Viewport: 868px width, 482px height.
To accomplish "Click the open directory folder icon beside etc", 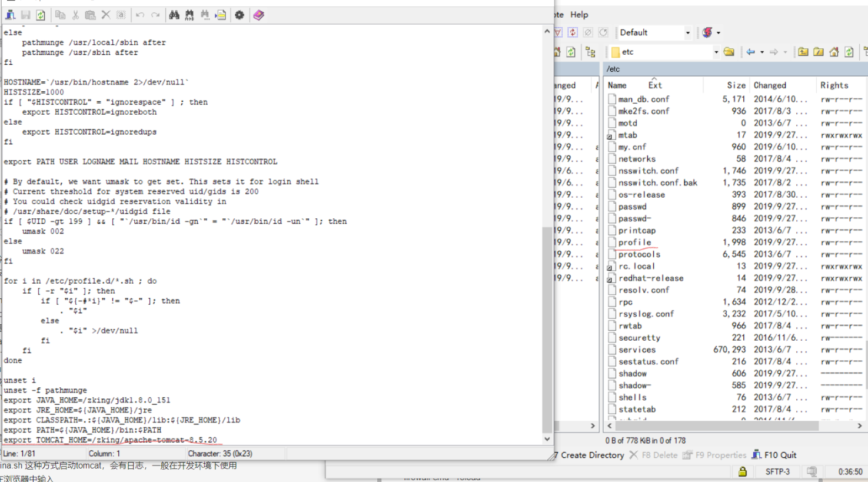I will 729,52.
